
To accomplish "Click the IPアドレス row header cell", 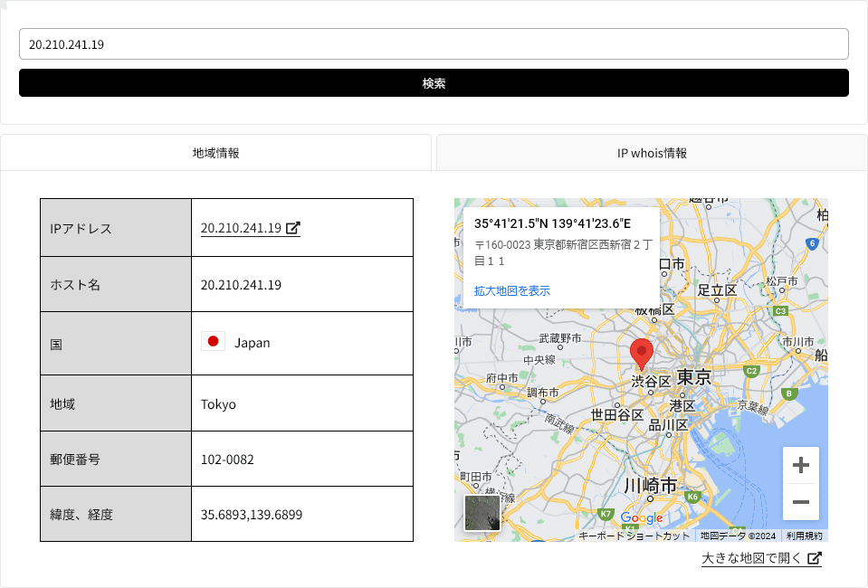I will click(116, 228).
